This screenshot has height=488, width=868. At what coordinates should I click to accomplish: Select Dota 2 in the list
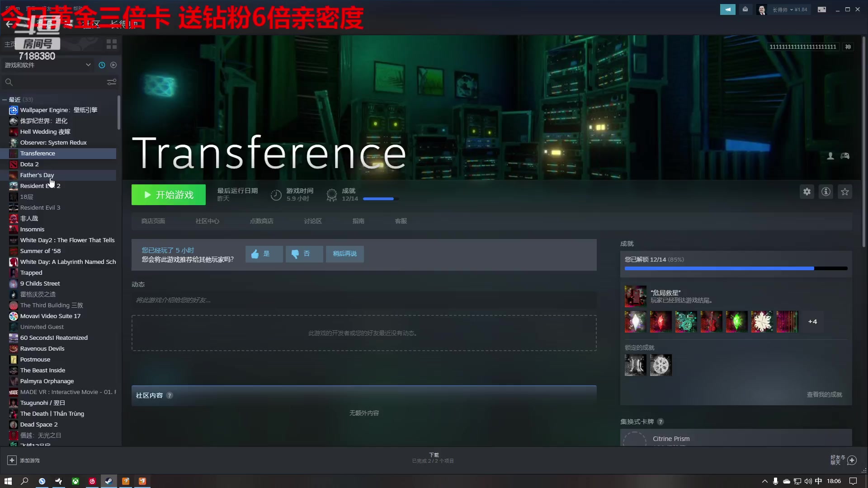click(59, 164)
